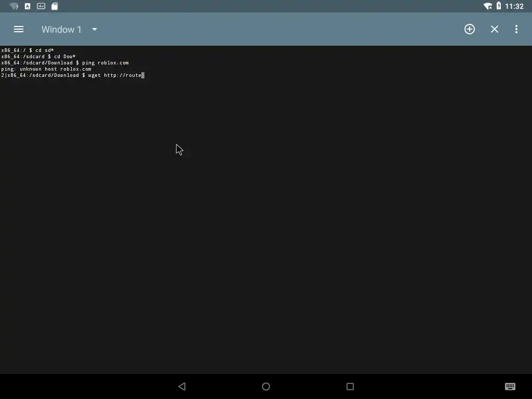
Task: Tap the 11:32 clock
Action: (514, 6)
